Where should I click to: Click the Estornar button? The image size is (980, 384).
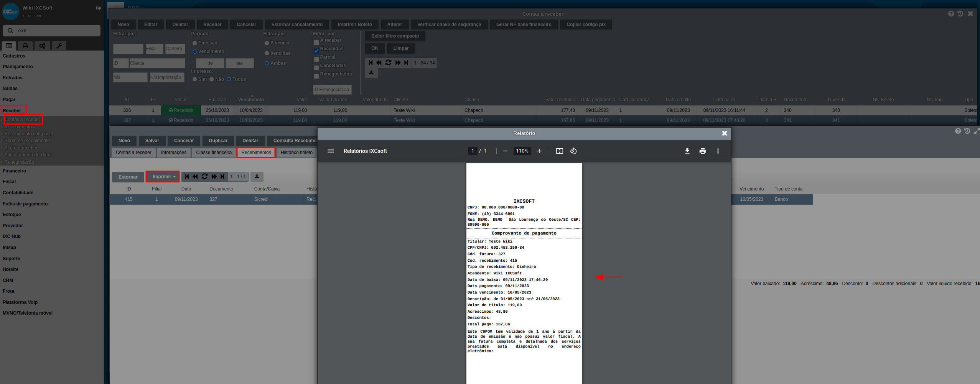click(x=128, y=177)
